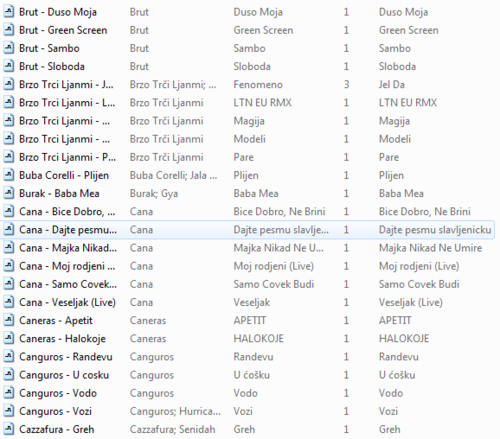This screenshot has width=500, height=439.
Task: Click the Canguros - Vozi file name
Action: tap(55, 411)
